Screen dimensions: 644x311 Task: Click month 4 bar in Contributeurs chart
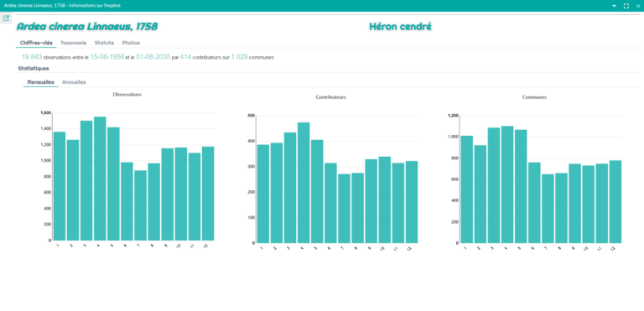[x=304, y=183]
